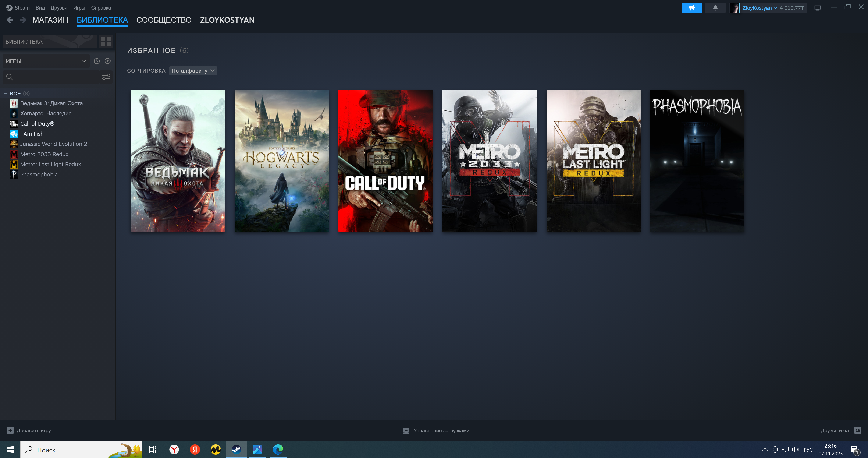Click the library search magnifier icon
Image resolution: width=868 pixels, height=458 pixels.
point(10,77)
